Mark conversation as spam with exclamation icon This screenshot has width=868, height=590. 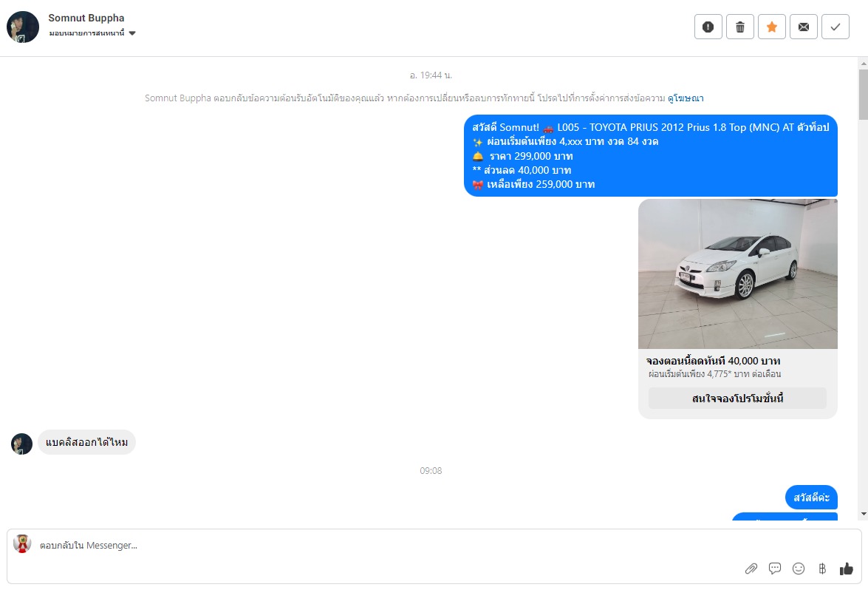pos(708,27)
